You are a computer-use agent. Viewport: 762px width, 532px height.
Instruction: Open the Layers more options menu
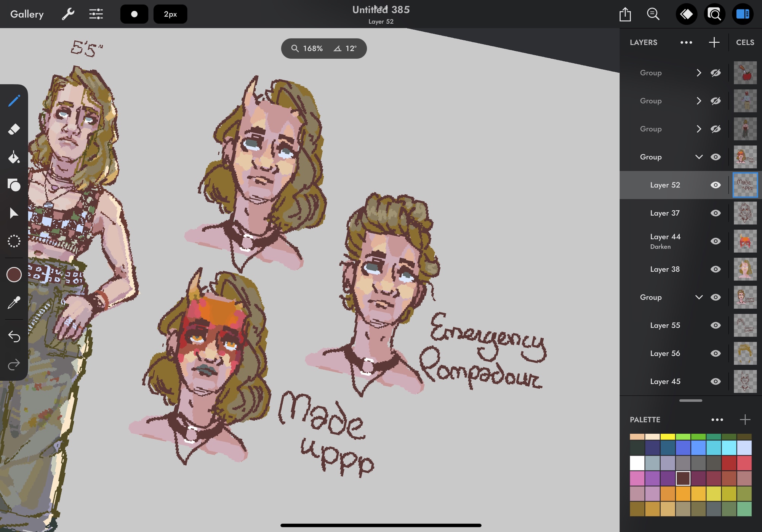tap(686, 42)
